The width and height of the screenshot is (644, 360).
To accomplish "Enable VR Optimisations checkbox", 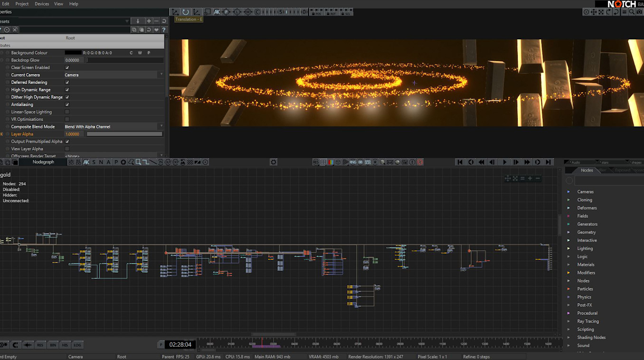I will click(x=67, y=119).
